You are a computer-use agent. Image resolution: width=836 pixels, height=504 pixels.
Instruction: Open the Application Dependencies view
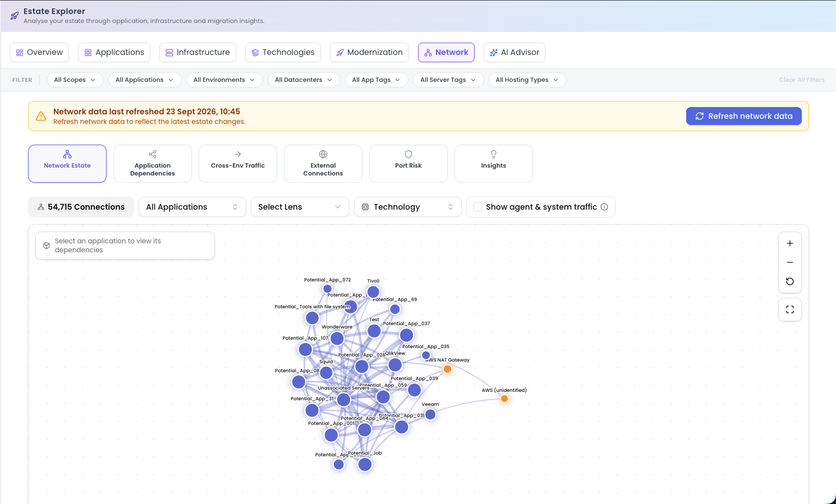153,164
